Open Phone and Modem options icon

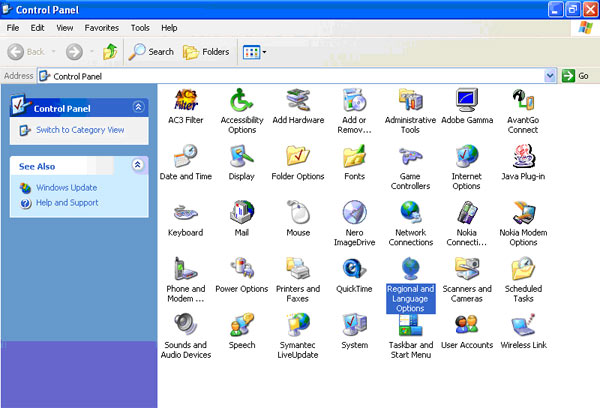click(x=186, y=269)
